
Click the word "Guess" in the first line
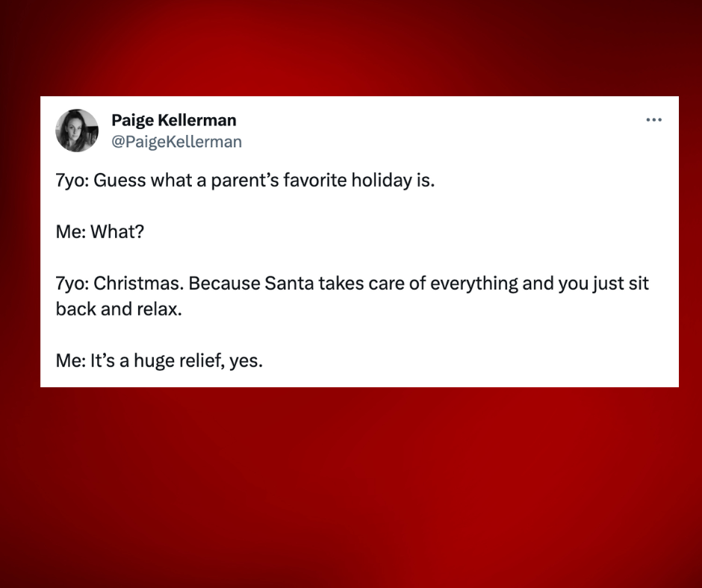[120, 181]
